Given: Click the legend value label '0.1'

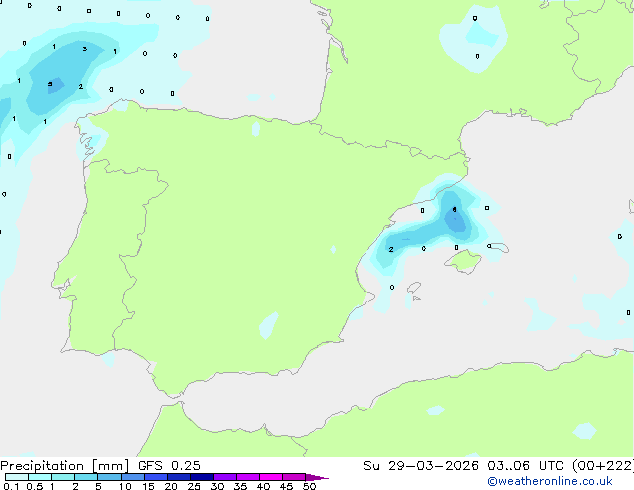Looking at the screenshot, I should click(11, 486).
